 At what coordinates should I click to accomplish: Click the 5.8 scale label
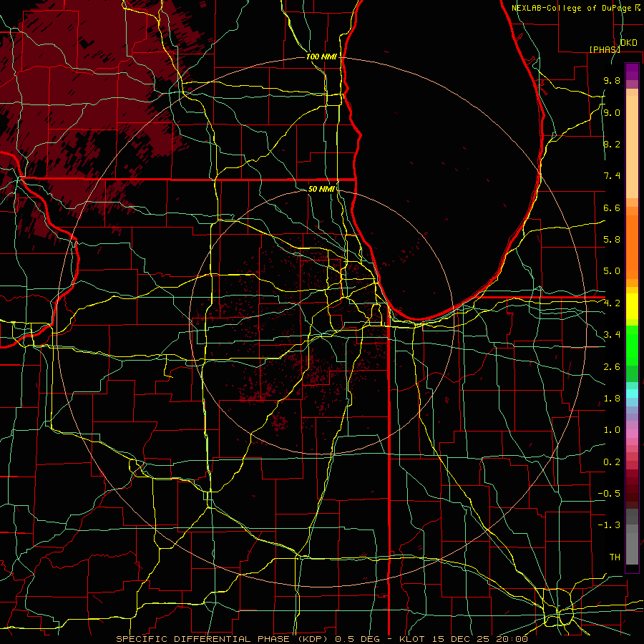612,240
